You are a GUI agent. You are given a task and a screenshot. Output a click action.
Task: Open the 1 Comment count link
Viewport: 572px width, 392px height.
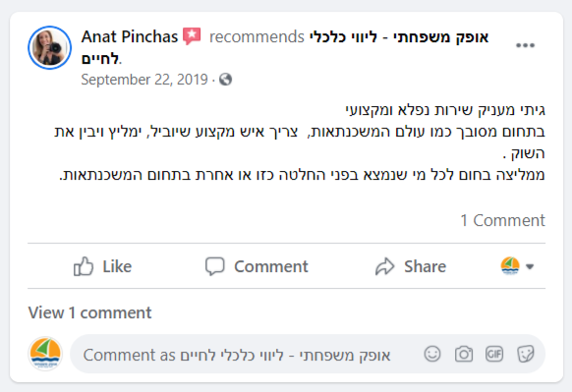(x=502, y=220)
